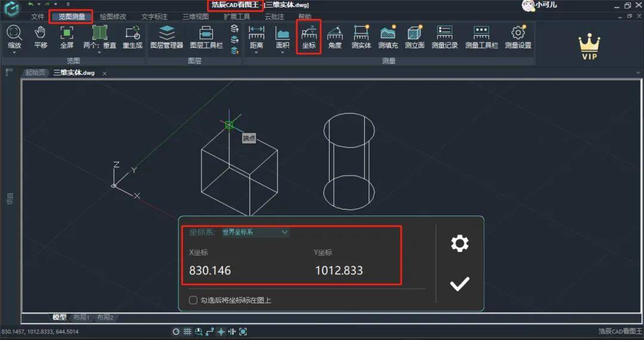The height and width of the screenshot is (340, 644).
Task: Switch to the 起始页 document tab
Action: [x=35, y=73]
